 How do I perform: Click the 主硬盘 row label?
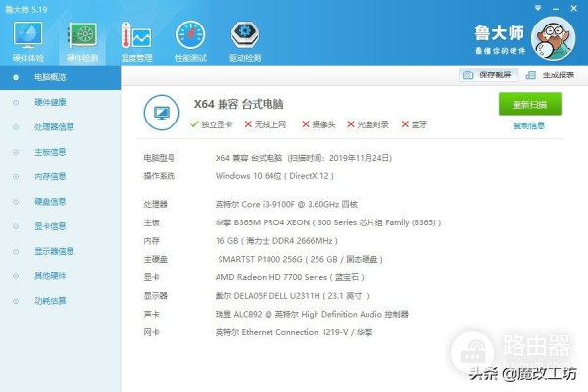155,259
